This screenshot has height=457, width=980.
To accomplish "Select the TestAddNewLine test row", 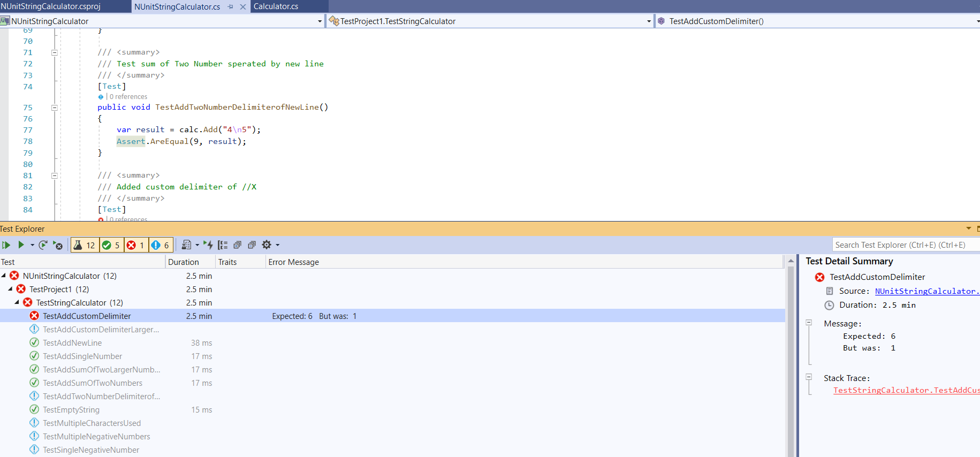I will point(392,343).
